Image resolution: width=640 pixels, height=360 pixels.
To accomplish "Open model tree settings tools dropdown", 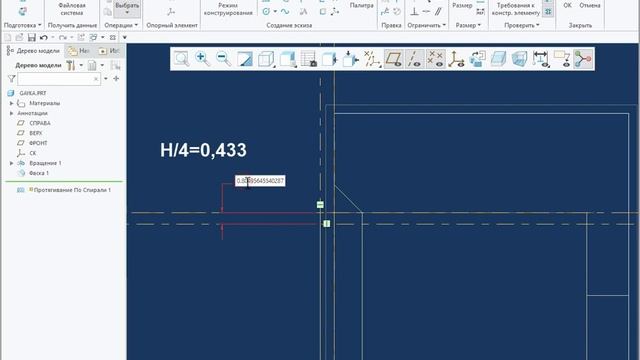I will coord(75,65).
